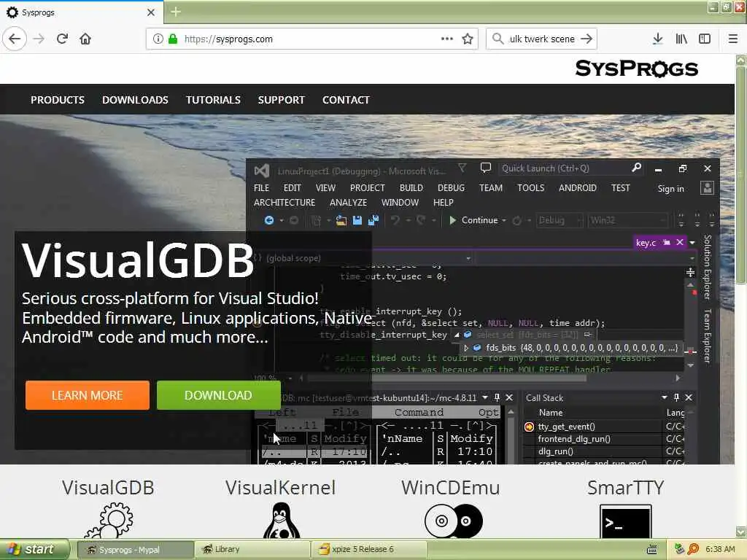The width and height of the screenshot is (747, 560).
Task: Reload the sysprogs.com page
Action: 63,39
